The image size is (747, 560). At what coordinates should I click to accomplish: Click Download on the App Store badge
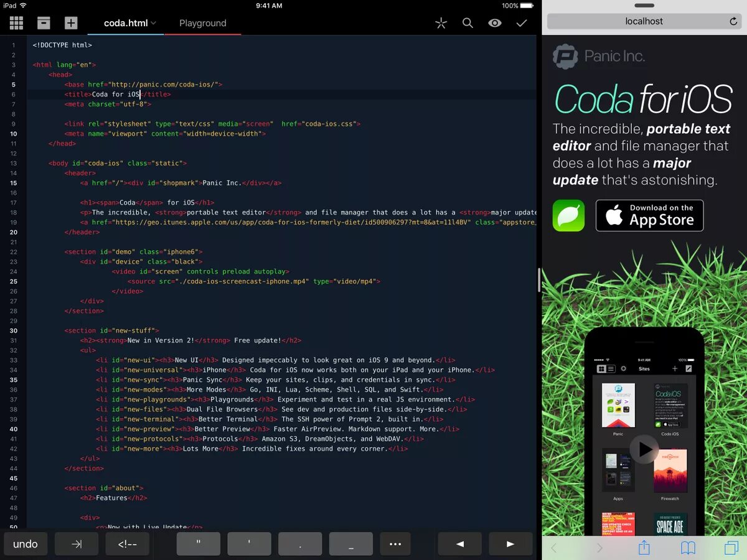tap(649, 216)
